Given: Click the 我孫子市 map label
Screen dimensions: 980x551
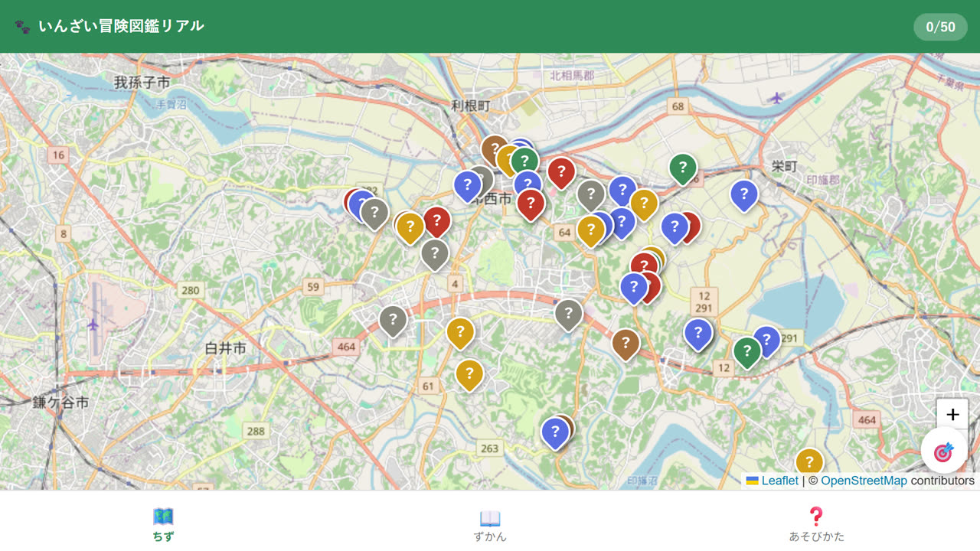Looking at the screenshot, I should 142,83.
